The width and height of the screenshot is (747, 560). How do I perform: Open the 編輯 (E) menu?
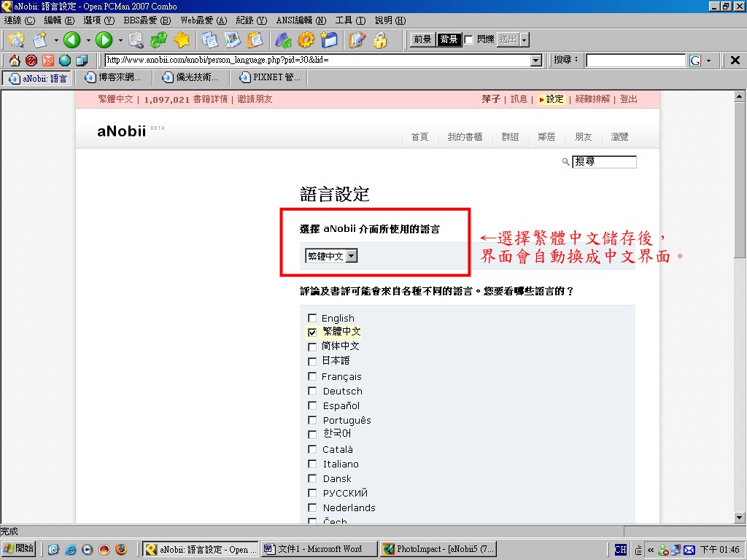(x=59, y=20)
